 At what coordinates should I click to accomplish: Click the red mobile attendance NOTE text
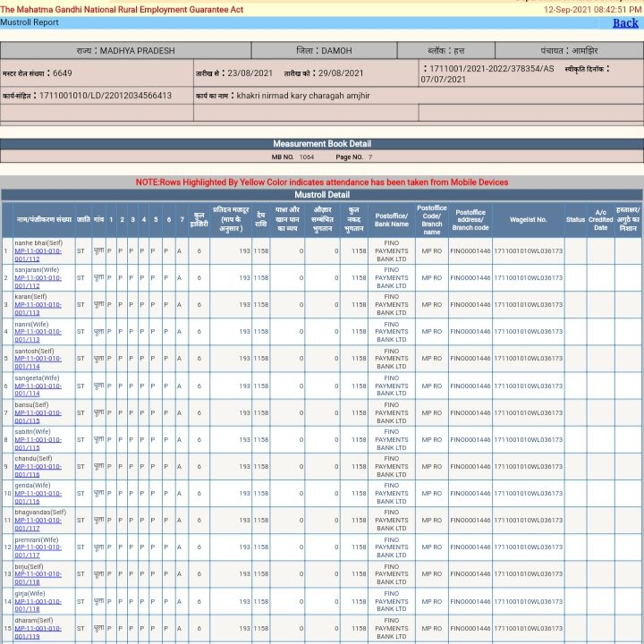click(x=322, y=182)
